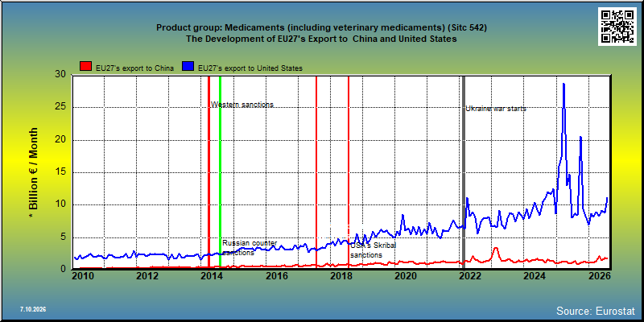The image size is (644, 322).
Task: Click the x-axis year 2020
Action: click(x=406, y=276)
